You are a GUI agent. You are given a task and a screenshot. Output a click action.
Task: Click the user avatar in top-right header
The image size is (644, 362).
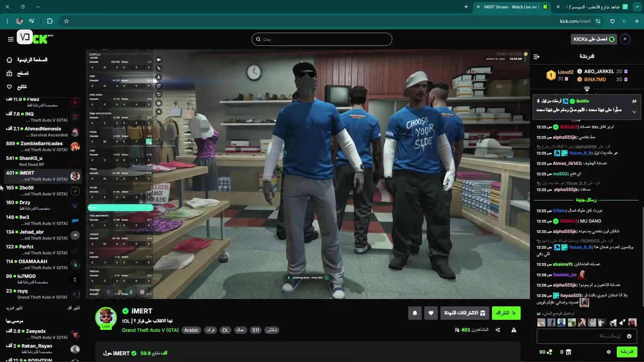pos(625,39)
